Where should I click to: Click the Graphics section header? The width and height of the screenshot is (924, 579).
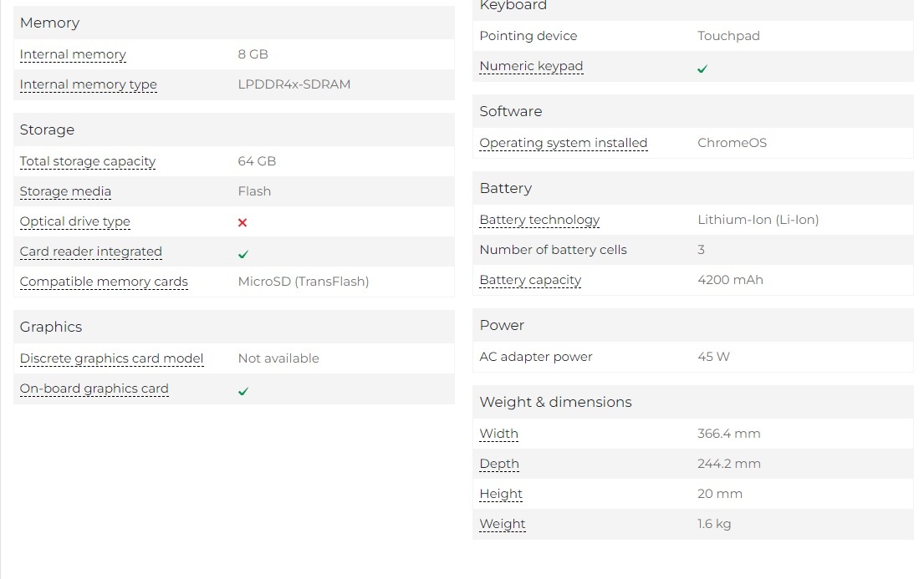pos(51,327)
